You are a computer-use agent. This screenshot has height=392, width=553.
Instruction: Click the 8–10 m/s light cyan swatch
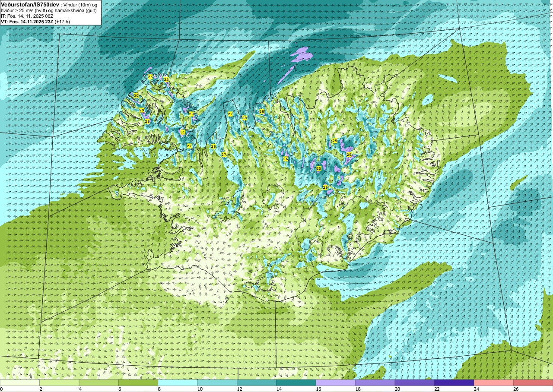[178, 383]
